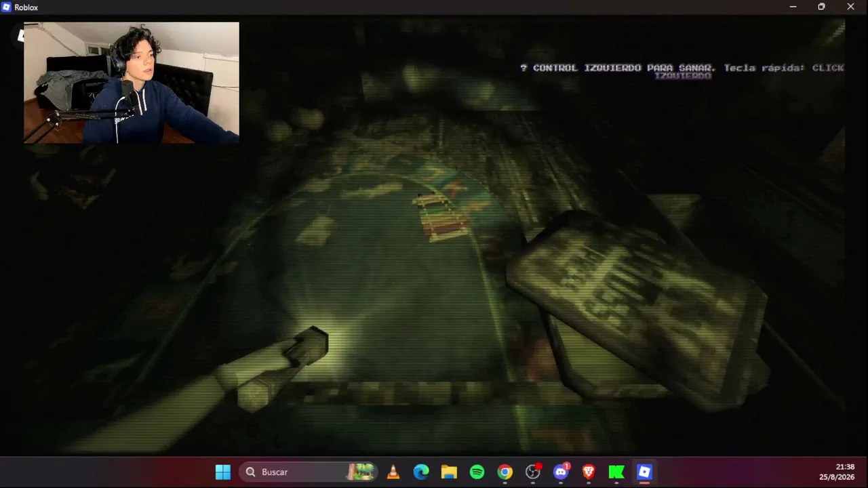This screenshot has height=488, width=868.
Task: Launch VLC media player from the taskbar
Action: tap(393, 472)
